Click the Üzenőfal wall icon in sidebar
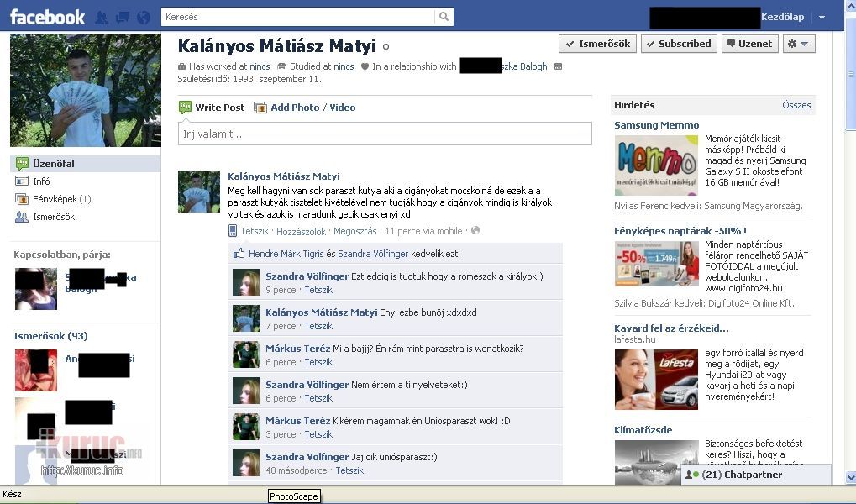Screen dimensions: 856x504 pyautogui.click(x=22, y=164)
